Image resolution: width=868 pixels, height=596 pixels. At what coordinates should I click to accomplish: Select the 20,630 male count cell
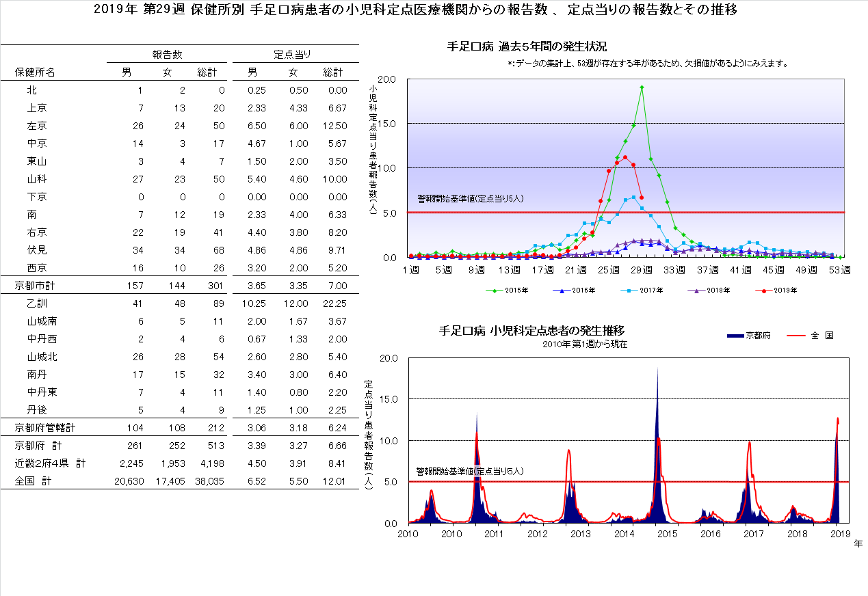pos(129,481)
